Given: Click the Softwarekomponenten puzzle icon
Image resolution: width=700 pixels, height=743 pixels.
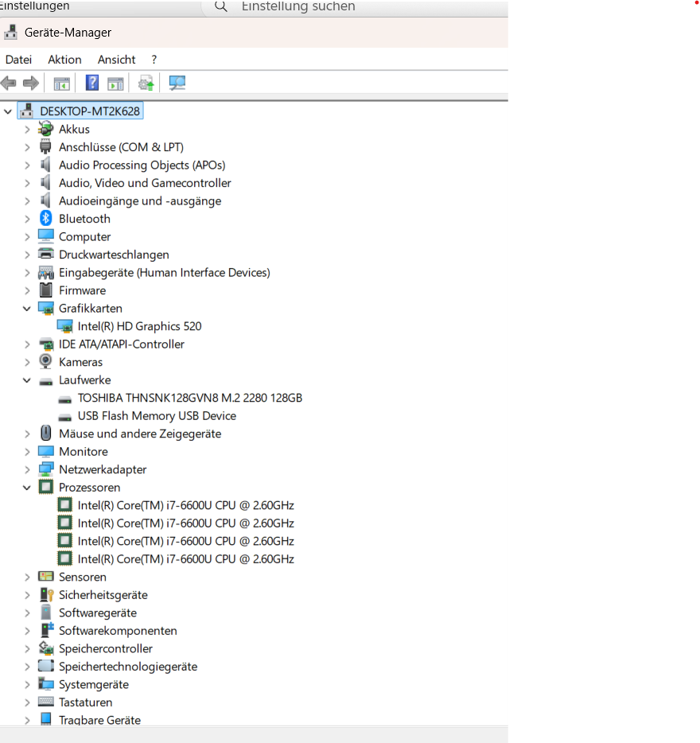Looking at the screenshot, I should click(47, 630).
